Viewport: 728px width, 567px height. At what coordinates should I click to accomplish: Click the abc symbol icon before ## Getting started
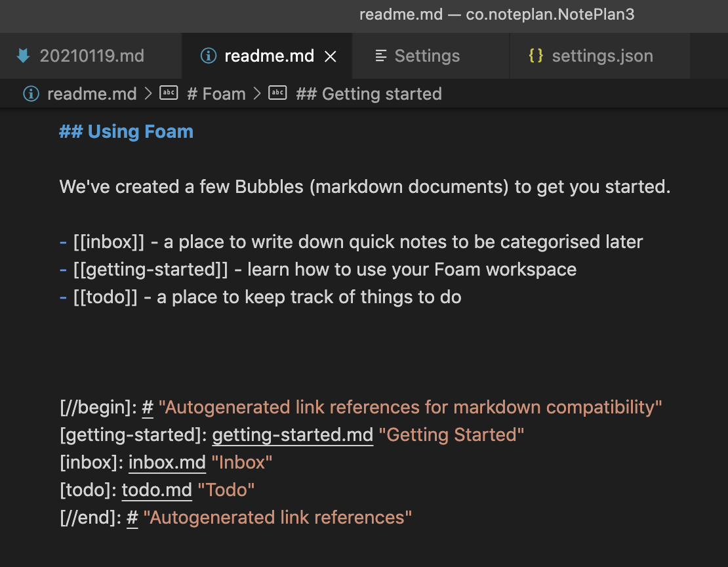tap(277, 93)
